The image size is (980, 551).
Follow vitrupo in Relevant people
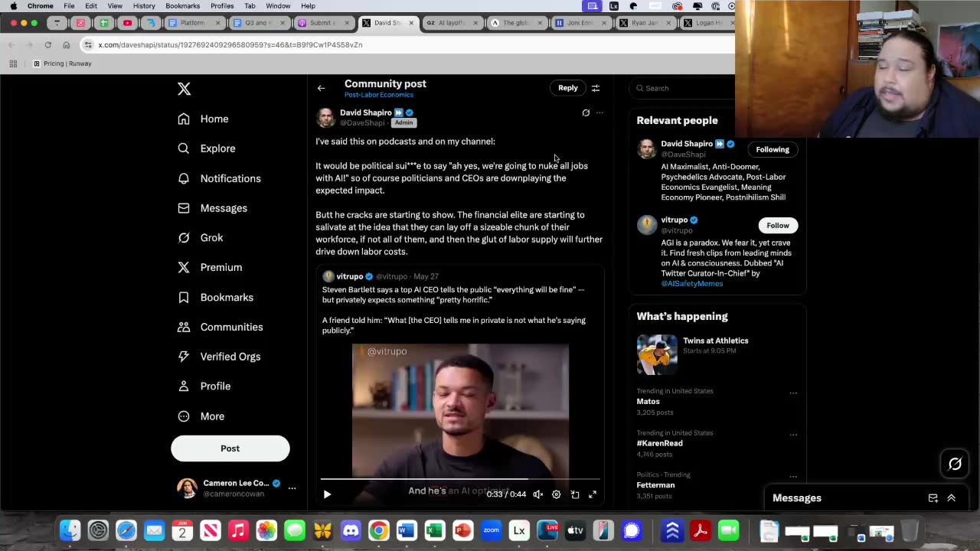tap(778, 225)
